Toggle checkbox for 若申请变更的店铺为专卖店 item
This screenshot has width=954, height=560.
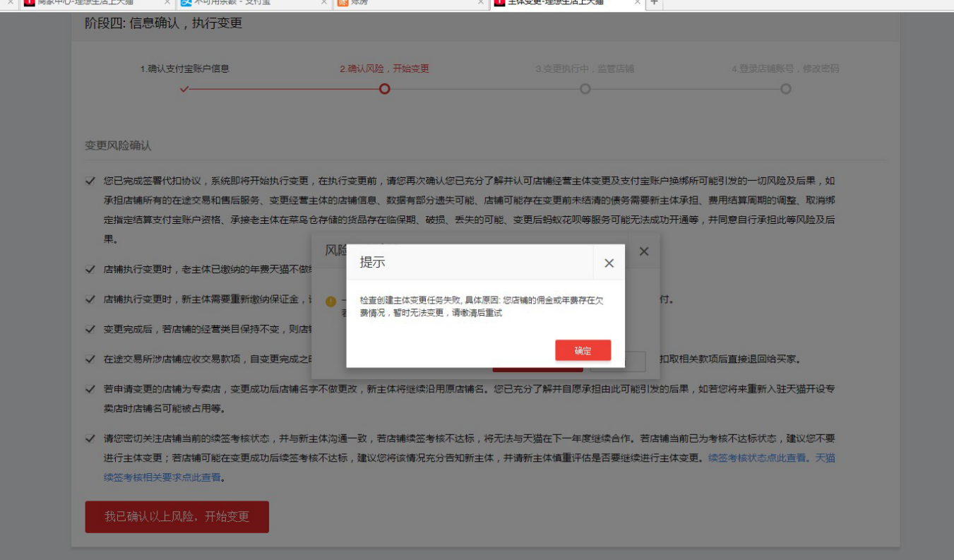(90, 388)
